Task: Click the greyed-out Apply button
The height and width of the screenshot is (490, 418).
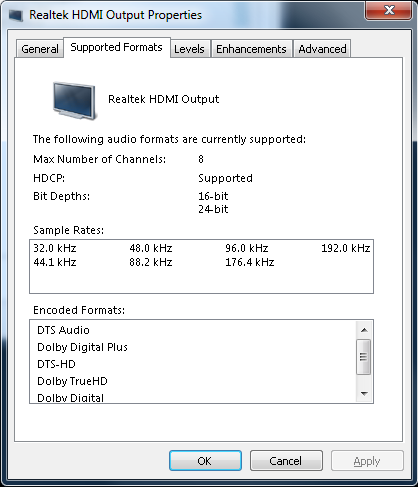Action: [367, 461]
